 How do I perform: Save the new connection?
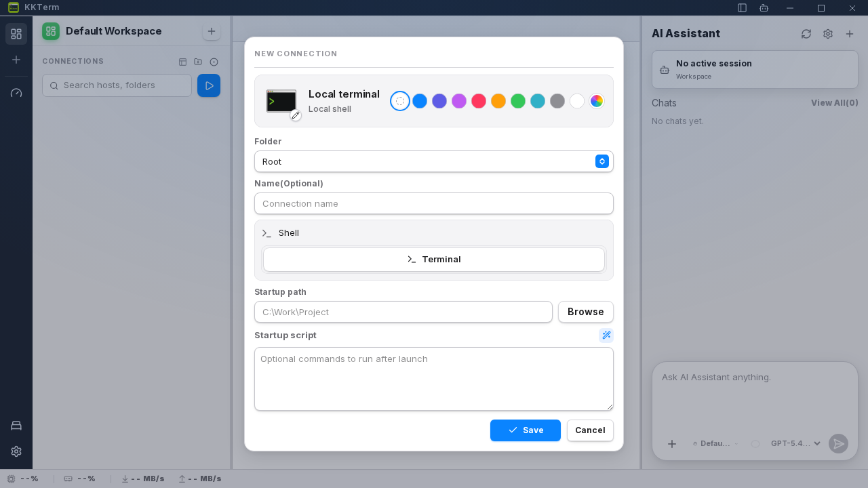(526, 430)
